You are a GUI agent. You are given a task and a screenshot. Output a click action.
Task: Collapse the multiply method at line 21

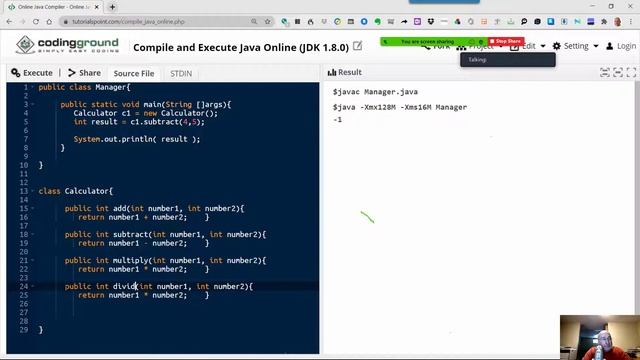[x=33, y=260]
